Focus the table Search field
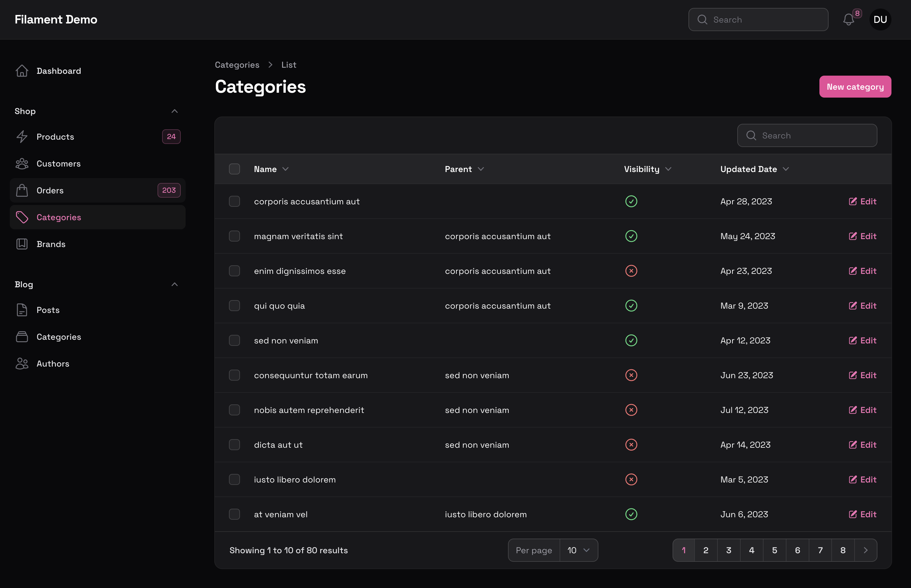 (814, 135)
